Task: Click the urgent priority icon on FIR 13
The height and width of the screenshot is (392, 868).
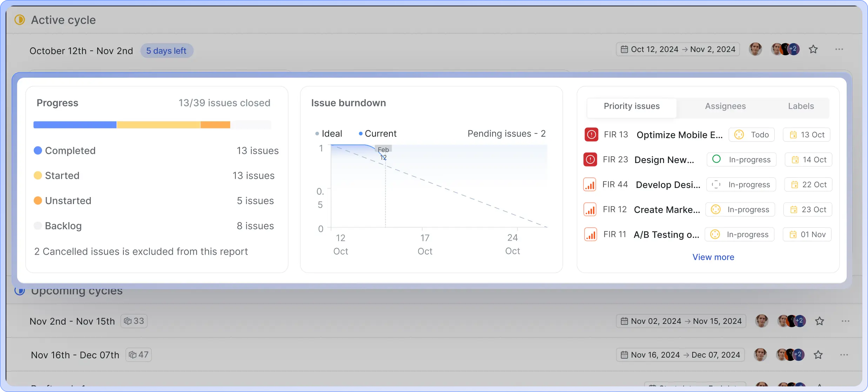Action: 591,135
